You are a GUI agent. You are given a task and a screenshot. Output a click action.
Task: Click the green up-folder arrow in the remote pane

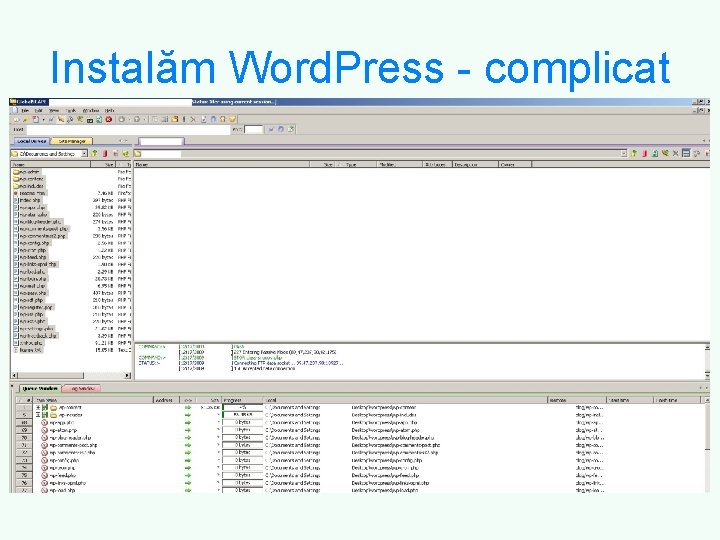(634, 154)
